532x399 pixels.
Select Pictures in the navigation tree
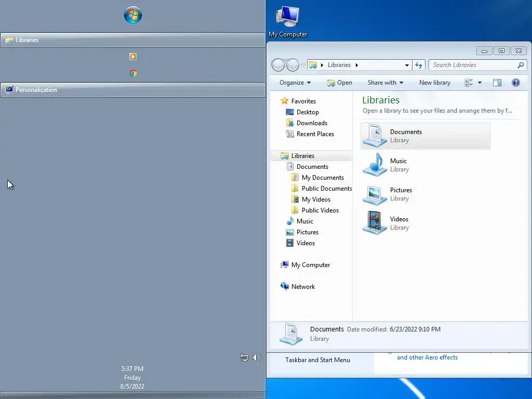point(302,232)
